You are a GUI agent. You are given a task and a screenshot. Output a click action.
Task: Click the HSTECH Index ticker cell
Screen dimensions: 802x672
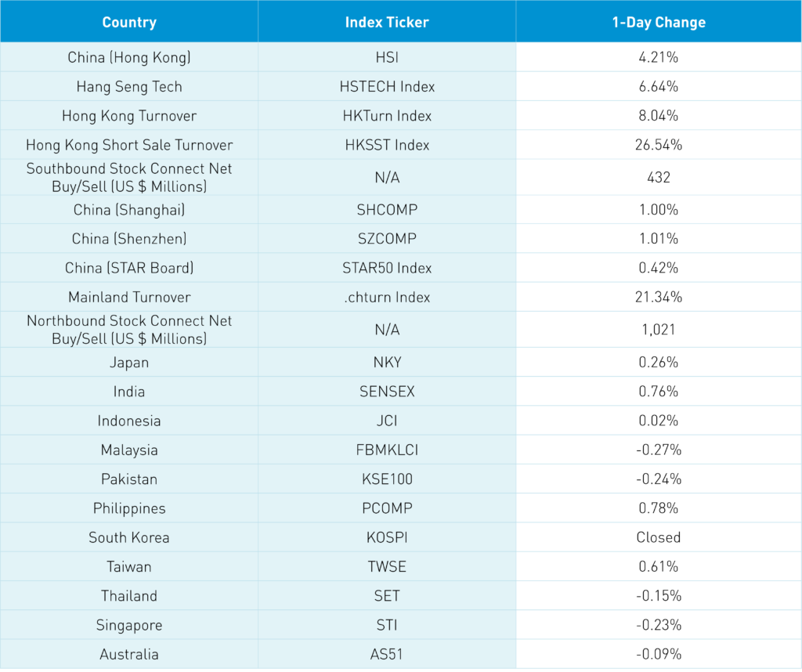[387, 87]
